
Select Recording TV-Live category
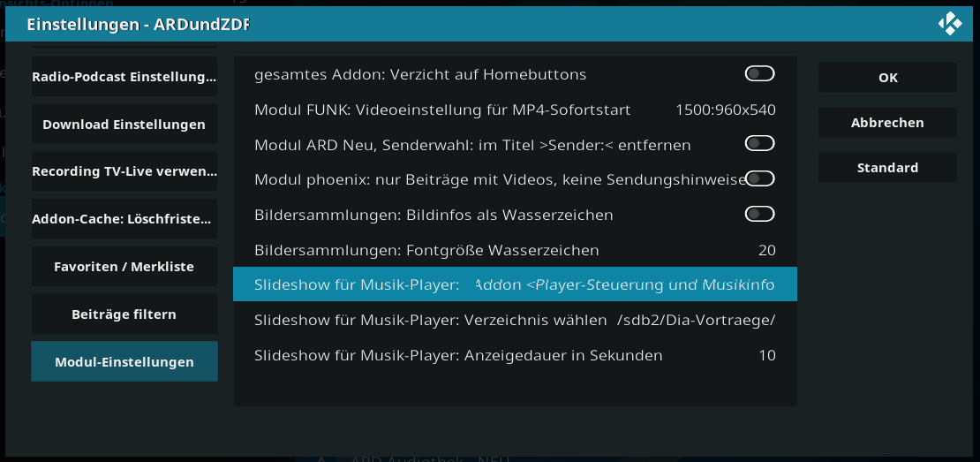[124, 171]
